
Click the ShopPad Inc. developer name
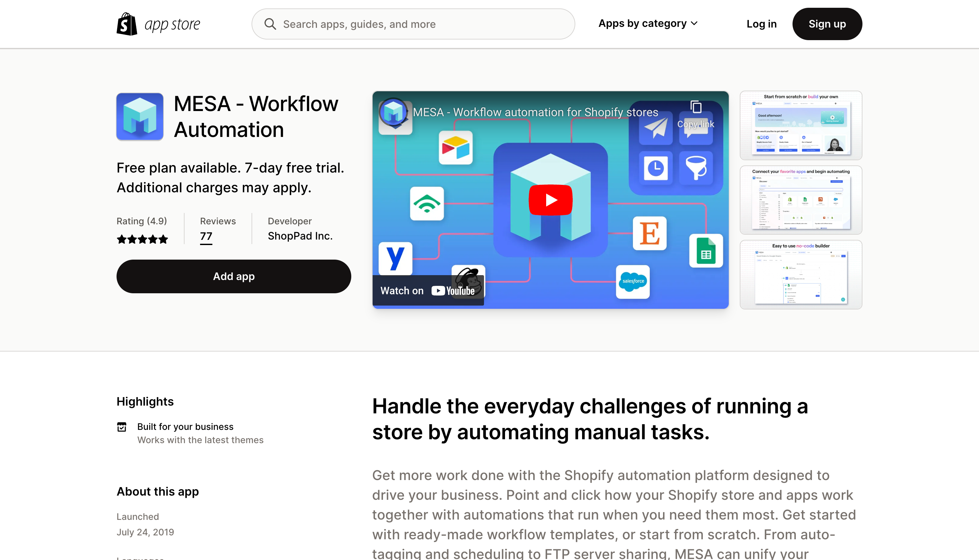(300, 235)
